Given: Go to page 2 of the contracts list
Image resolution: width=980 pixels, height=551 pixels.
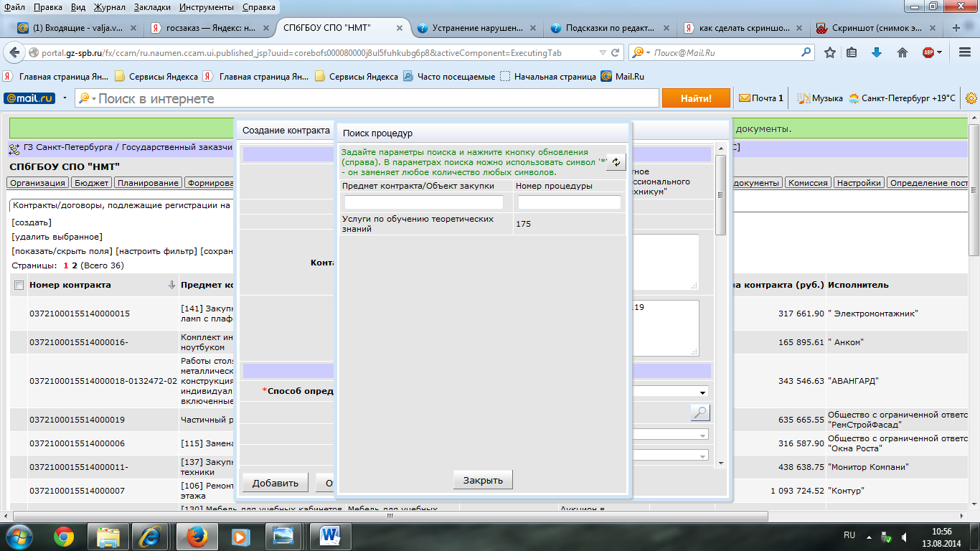Looking at the screenshot, I should [x=74, y=265].
